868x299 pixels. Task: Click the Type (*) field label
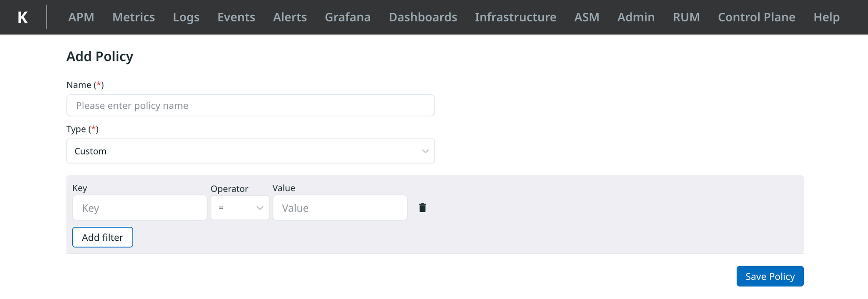82,129
